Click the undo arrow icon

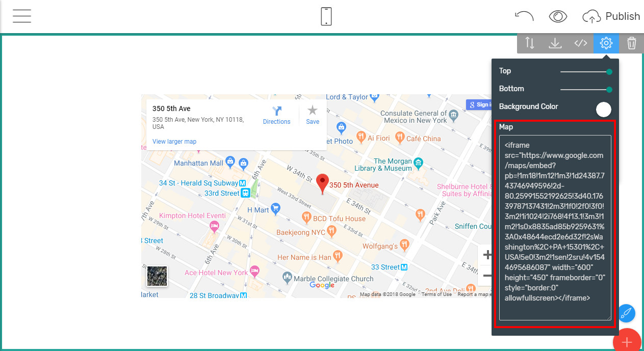coord(524,16)
